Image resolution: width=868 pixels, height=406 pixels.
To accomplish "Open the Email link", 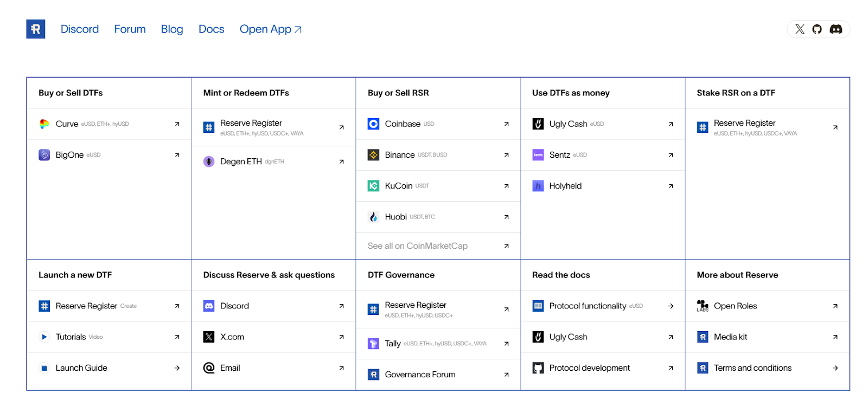I will (273, 368).
